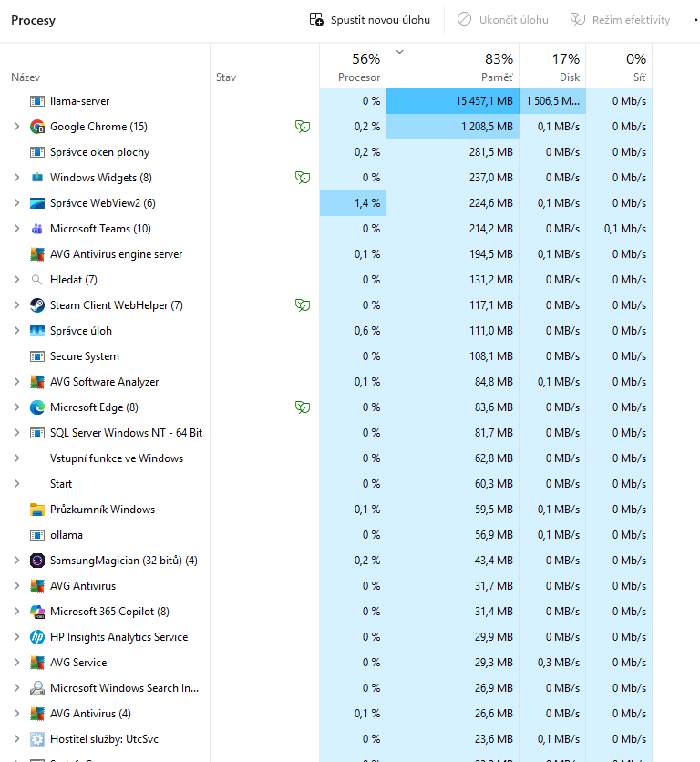The width and height of the screenshot is (700, 762).
Task: Expand the Vstupní funkce ve Windows row
Action: (x=17, y=458)
